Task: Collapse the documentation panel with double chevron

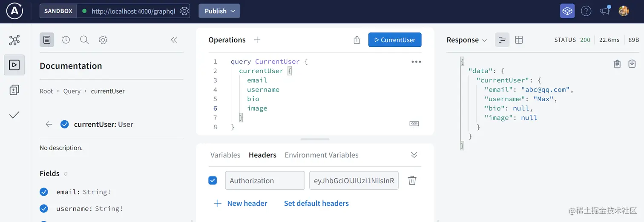Action: 174,40
